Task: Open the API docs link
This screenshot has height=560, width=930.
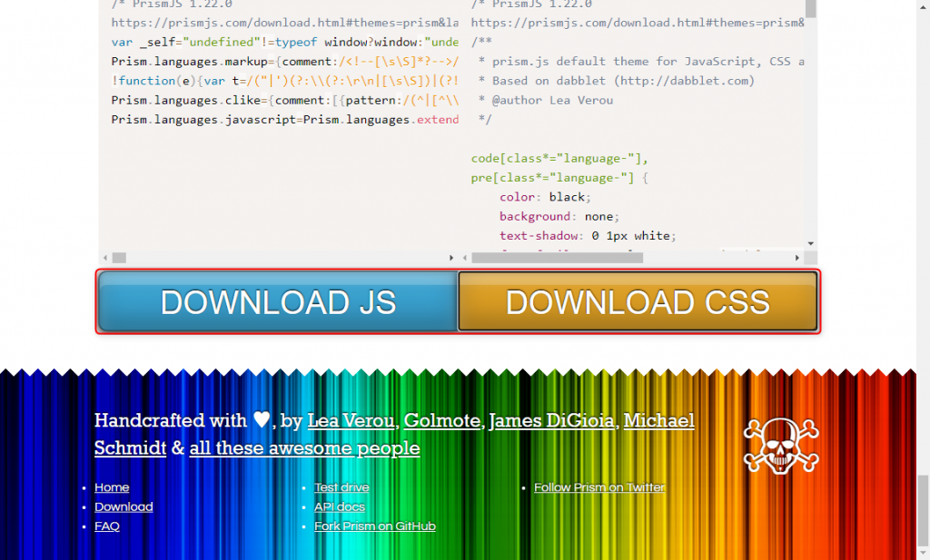Action: pyautogui.click(x=340, y=507)
